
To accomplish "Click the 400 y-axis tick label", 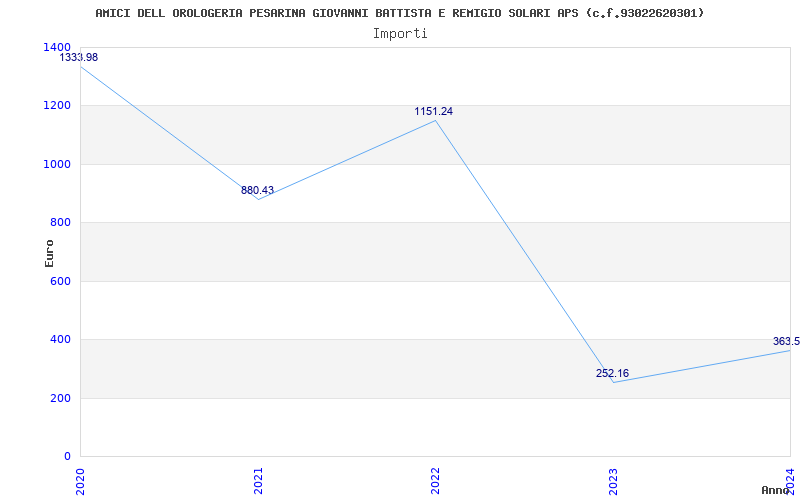I will (x=61, y=340).
